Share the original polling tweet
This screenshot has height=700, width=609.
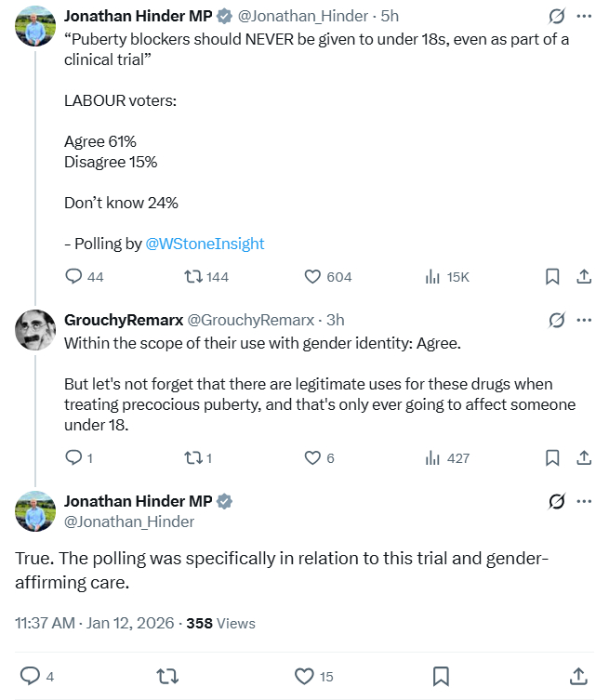coord(584,276)
